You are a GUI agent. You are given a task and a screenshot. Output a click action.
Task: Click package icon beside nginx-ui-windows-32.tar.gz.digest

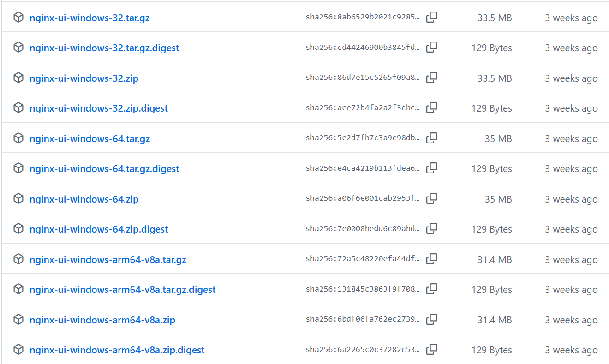(x=18, y=48)
